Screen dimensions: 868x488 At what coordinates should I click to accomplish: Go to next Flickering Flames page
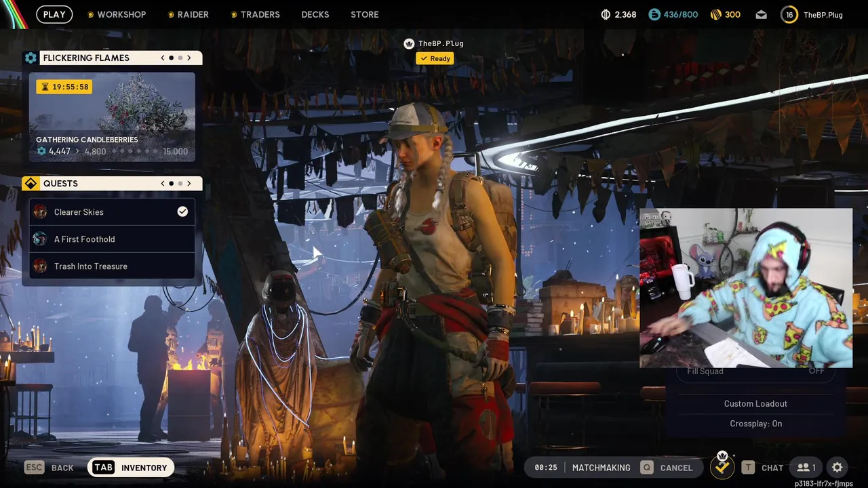[x=189, y=58]
